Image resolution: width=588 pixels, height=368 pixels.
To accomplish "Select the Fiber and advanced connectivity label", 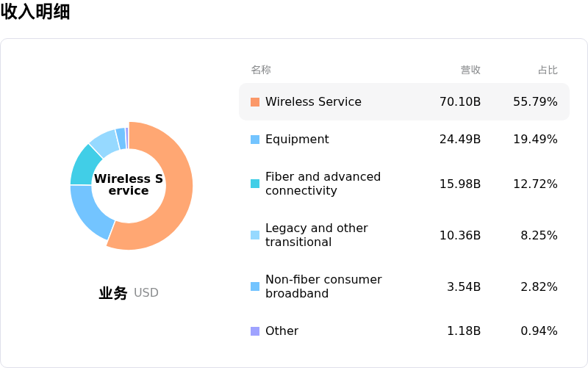I will (323, 184).
